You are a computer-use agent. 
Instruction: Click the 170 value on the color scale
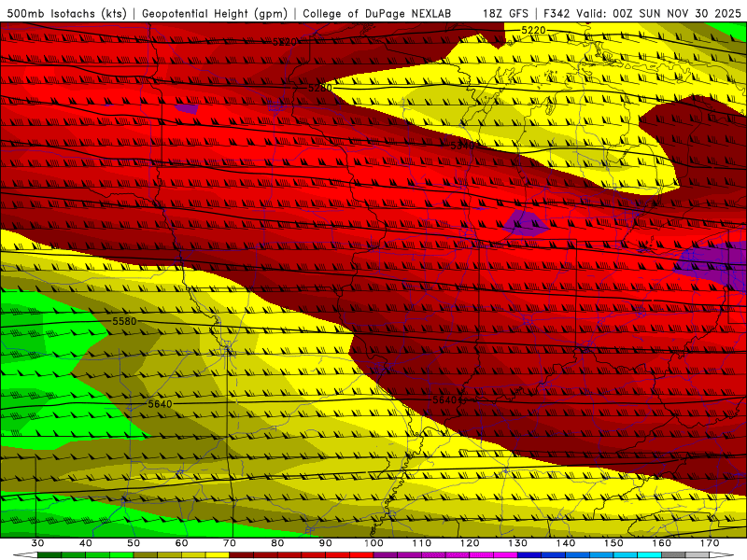(x=710, y=543)
